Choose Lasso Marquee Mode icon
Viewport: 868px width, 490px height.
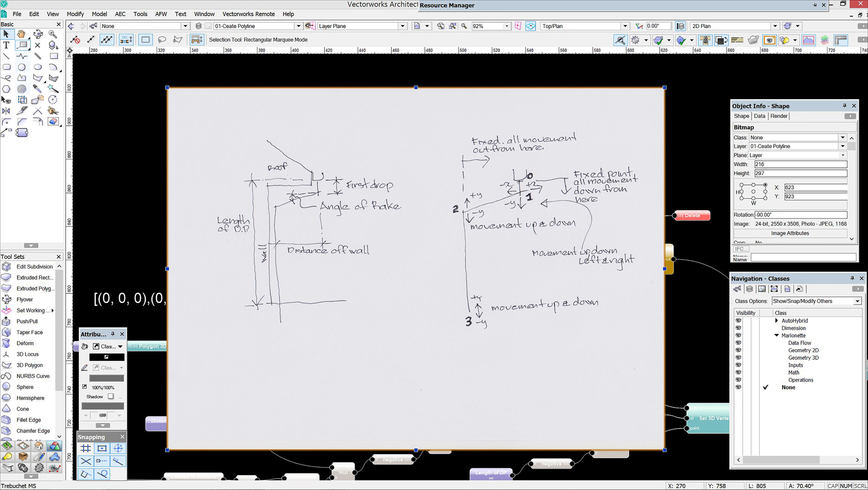[x=162, y=40]
